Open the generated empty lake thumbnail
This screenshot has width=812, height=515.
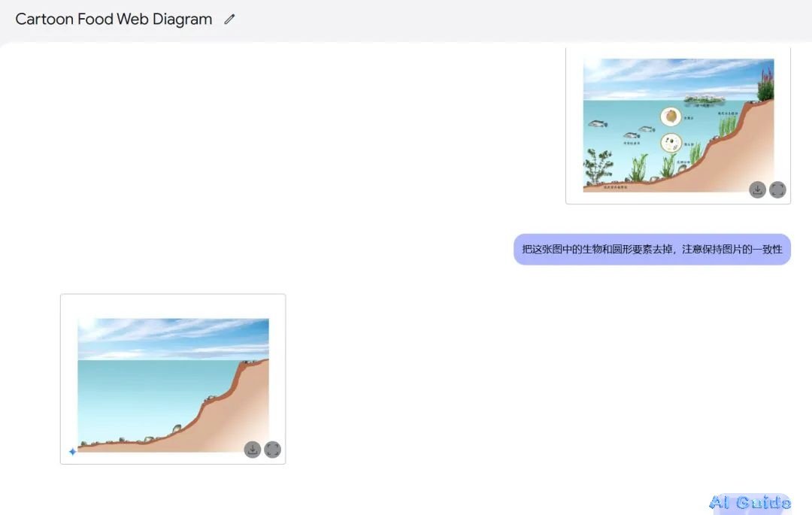click(x=173, y=385)
